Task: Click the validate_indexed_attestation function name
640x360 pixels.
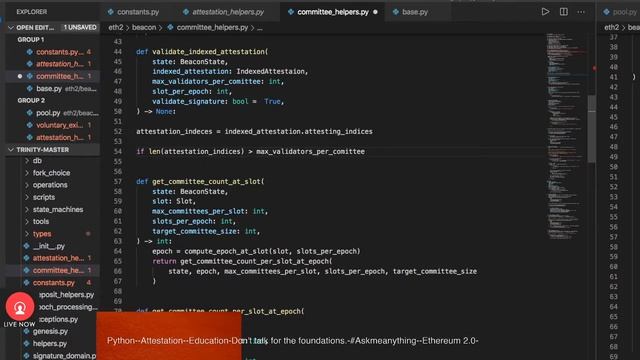Action: tap(209, 52)
